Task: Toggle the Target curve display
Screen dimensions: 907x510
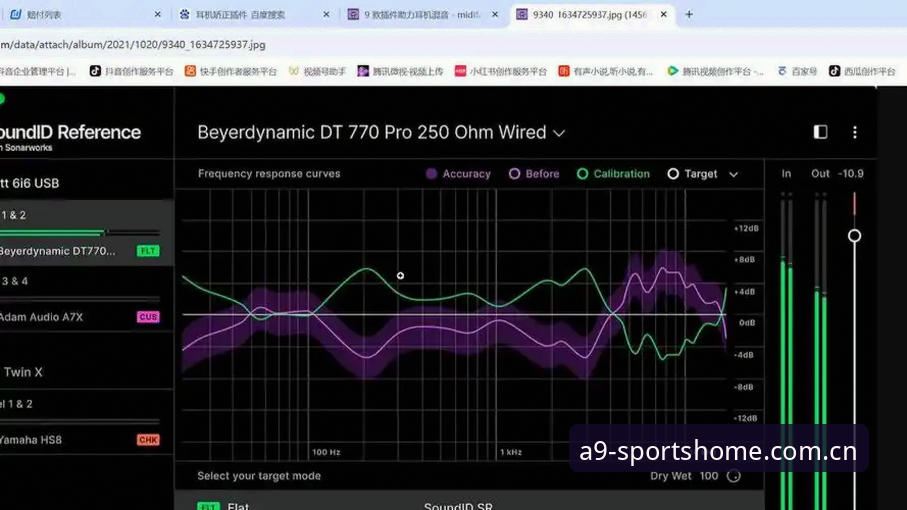Action: 692,174
